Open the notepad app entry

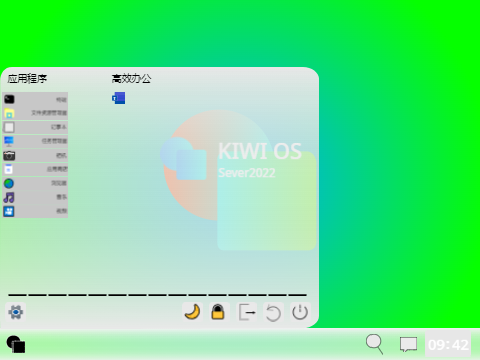pyautogui.click(x=35, y=127)
